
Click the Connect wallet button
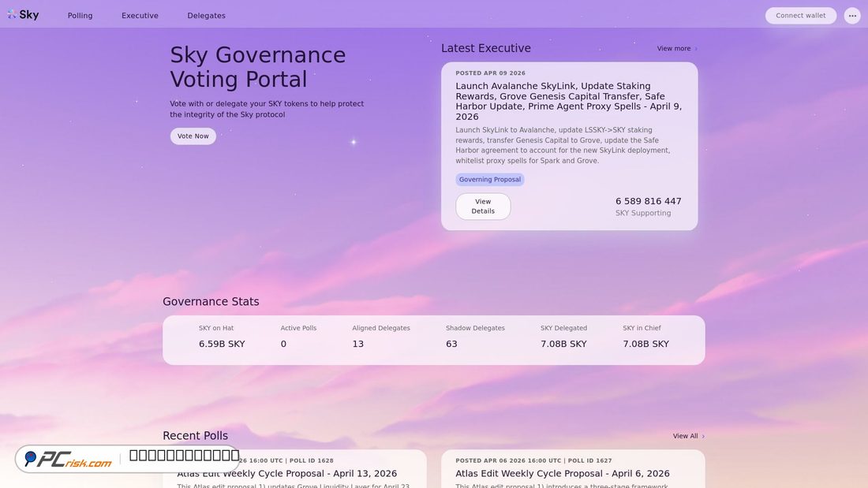800,16
